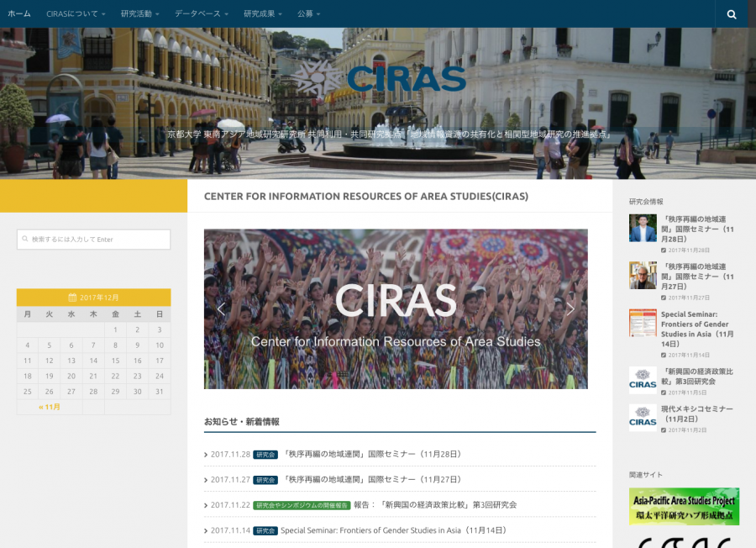This screenshot has width=756, height=548.
Task: Go to previous month « 11月
Action: [50, 407]
